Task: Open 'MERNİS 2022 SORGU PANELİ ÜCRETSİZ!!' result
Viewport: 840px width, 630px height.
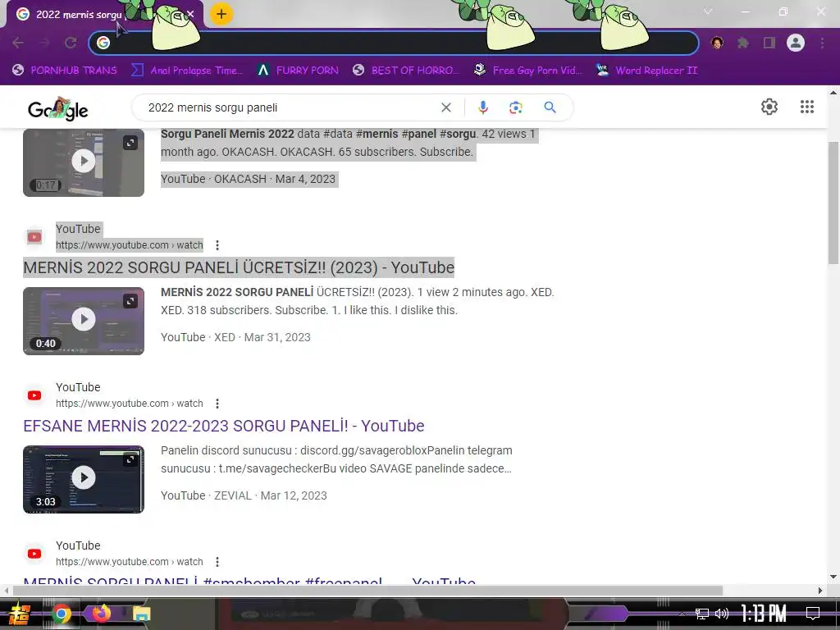Action: coord(239,267)
